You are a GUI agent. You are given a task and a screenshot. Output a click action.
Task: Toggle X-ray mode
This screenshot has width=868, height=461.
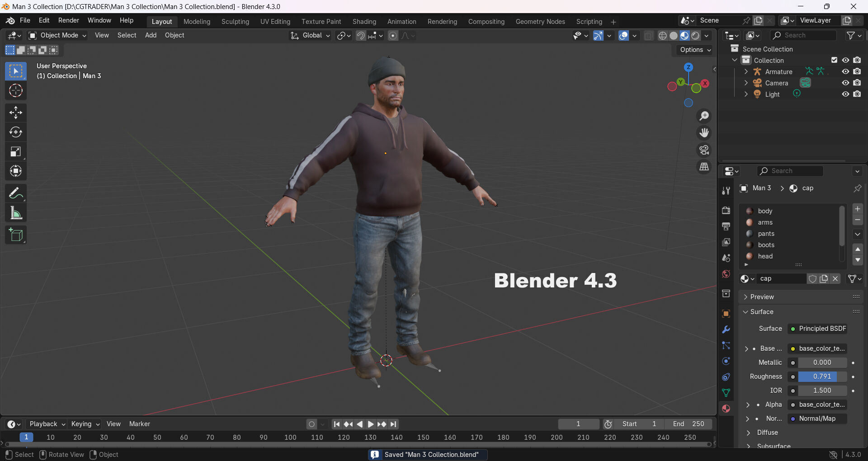click(x=648, y=36)
